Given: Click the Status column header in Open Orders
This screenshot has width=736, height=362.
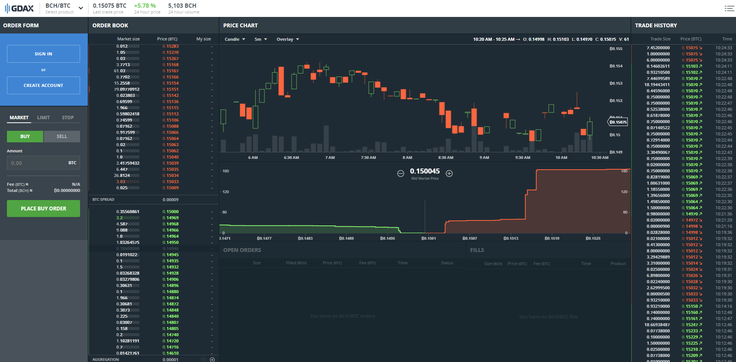Looking at the screenshot, I should tap(447, 263).
